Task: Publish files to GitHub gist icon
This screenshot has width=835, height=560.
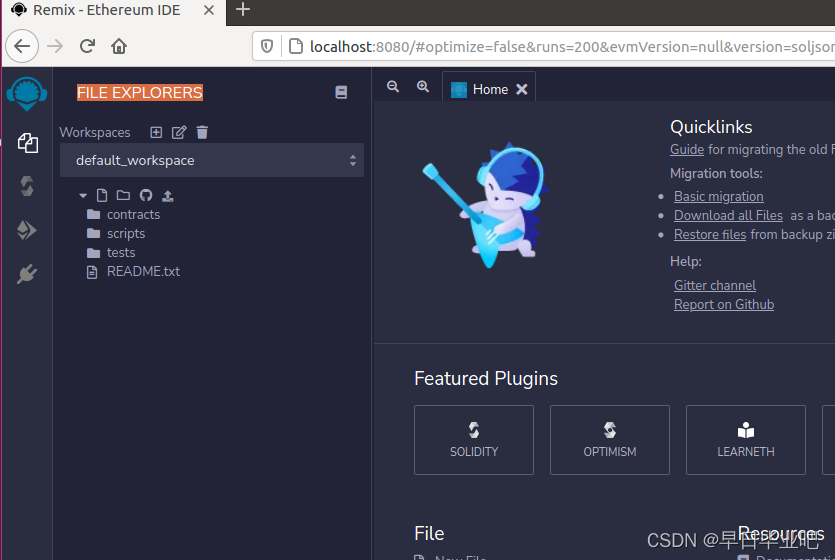Action: (x=146, y=195)
